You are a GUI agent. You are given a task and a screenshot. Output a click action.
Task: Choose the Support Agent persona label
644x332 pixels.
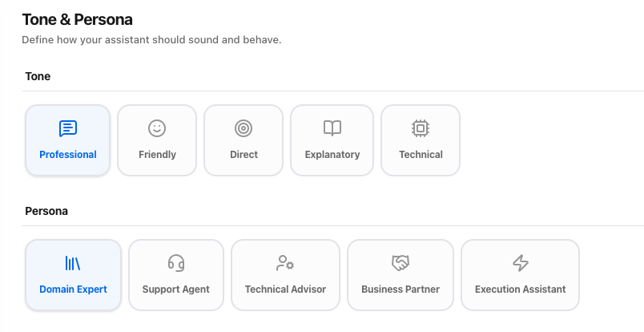(176, 289)
